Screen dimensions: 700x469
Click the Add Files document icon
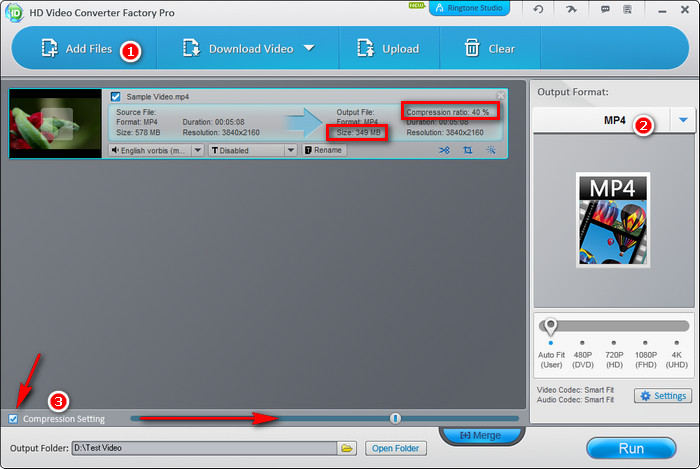pos(50,48)
